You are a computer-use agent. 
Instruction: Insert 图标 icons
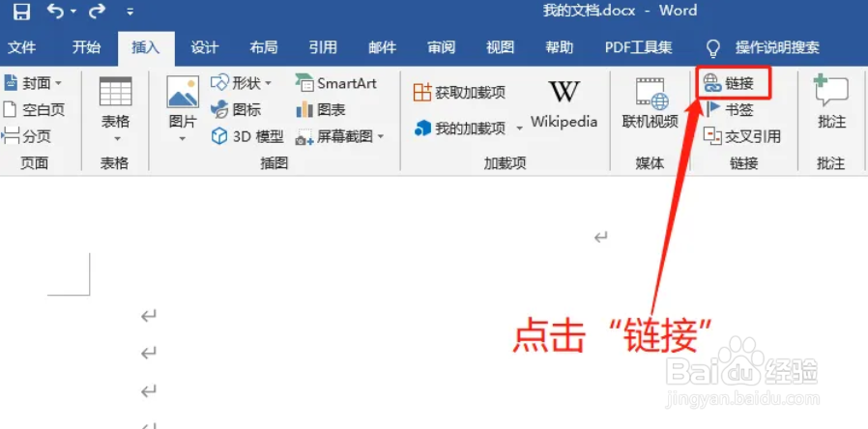point(236,109)
